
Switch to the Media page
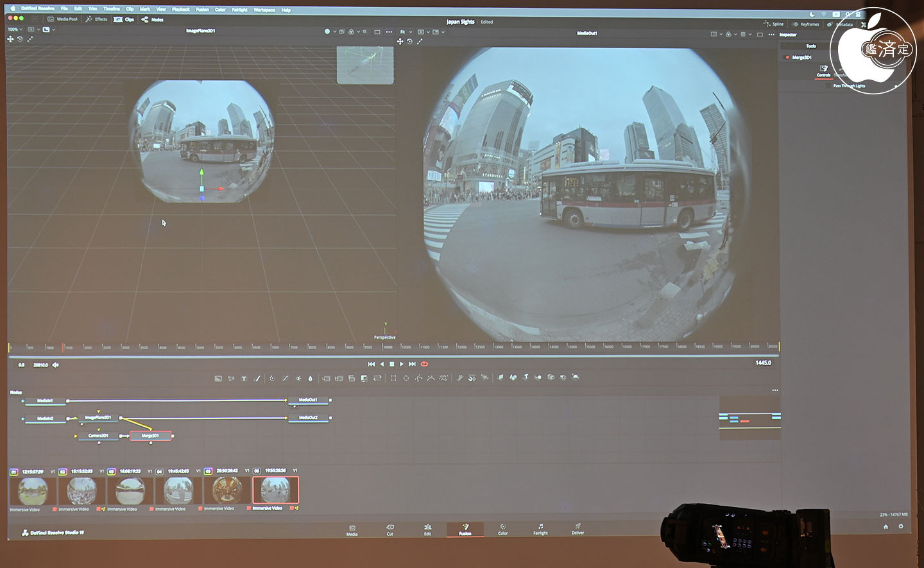pos(352,530)
